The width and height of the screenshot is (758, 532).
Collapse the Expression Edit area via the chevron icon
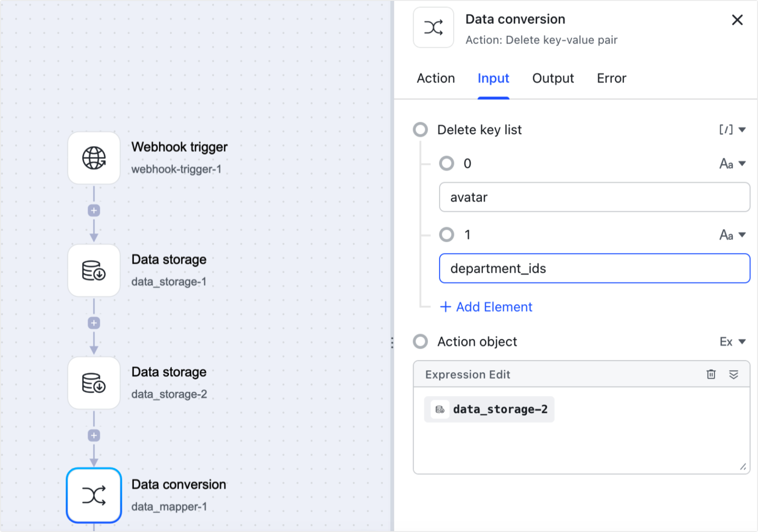tap(734, 374)
